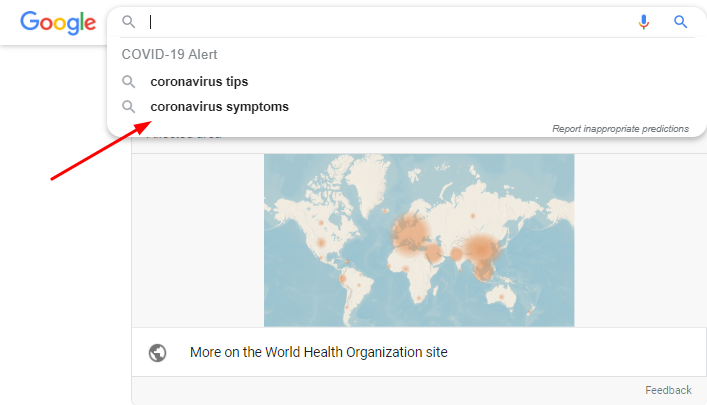The height and width of the screenshot is (405, 707).
Task: Click magnifier icon beside coronavirus symptoms
Action: (129, 107)
